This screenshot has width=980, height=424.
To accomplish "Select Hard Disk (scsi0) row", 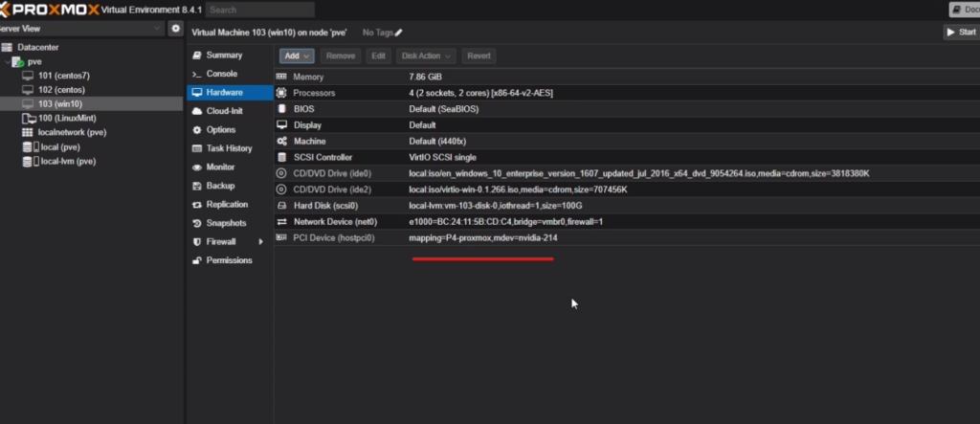I will coord(627,206).
